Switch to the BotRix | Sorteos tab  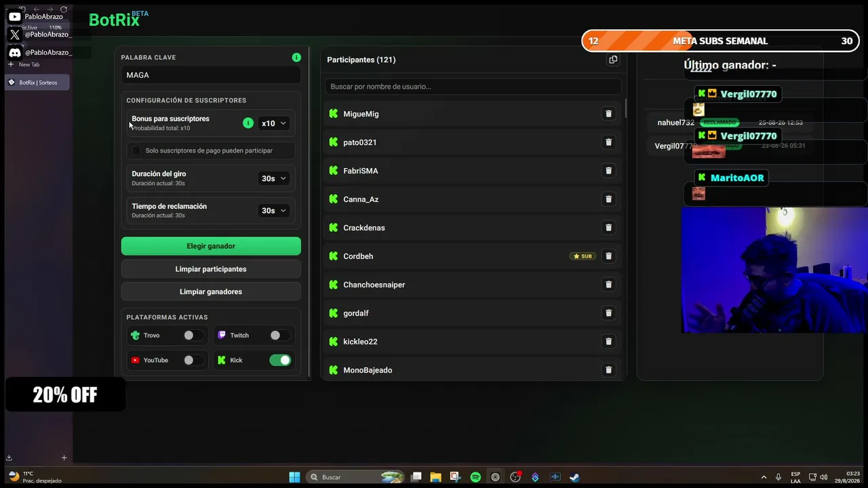[x=37, y=83]
